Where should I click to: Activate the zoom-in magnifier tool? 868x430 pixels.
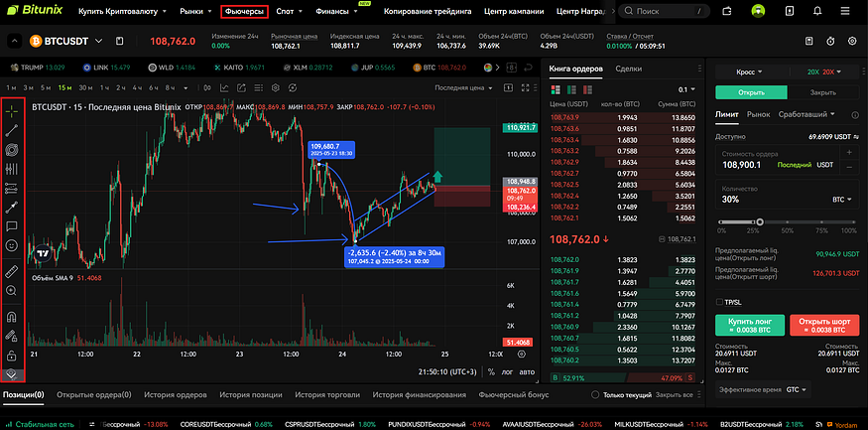pyautogui.click(x=13, y=291)
